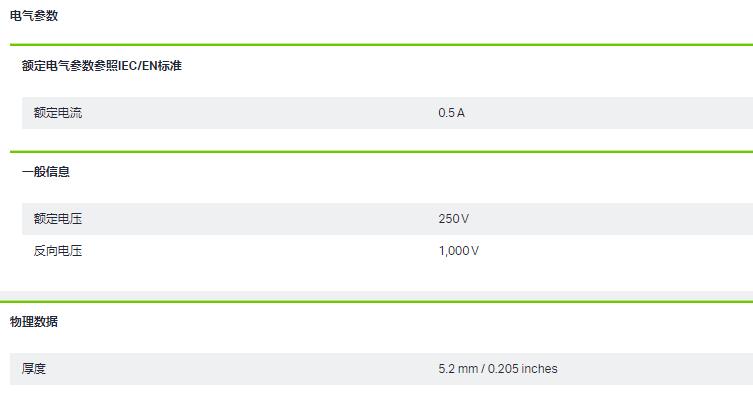The height and width of the screenshot is (396, 753).
Task: Click the green divider under 电气参数
Action: (x=381, y=45)
